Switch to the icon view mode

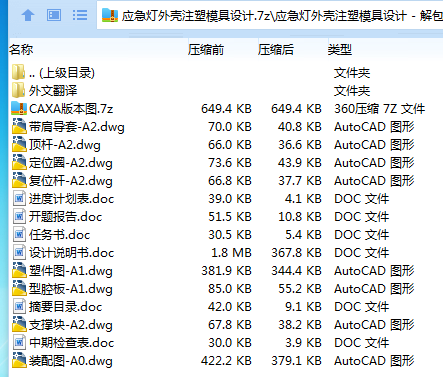click(54, 15)
